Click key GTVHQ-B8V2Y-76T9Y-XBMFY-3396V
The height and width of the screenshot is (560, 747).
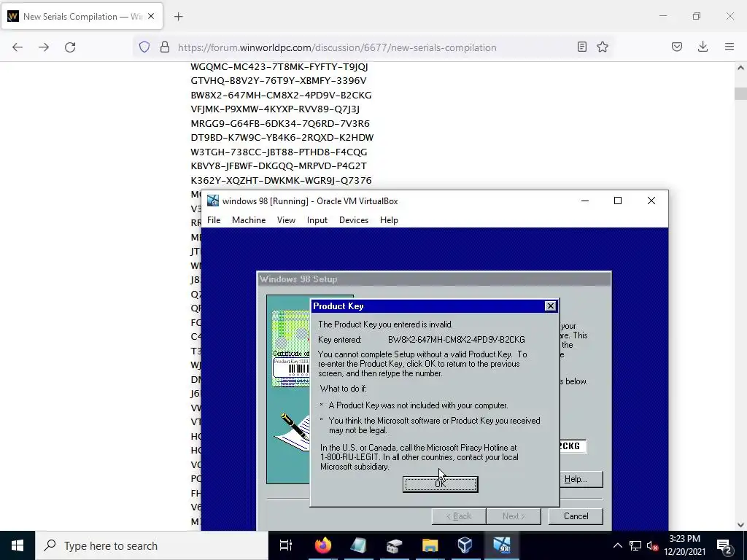pos(279,80)
